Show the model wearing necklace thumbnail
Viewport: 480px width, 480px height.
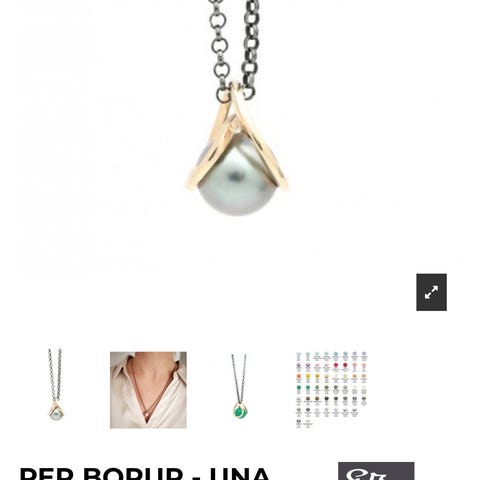[148, 390]
